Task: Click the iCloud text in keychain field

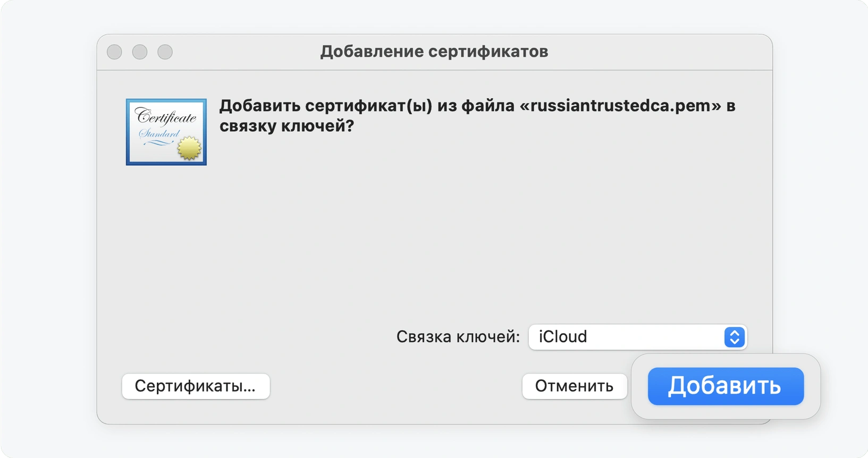Action: 563,337
